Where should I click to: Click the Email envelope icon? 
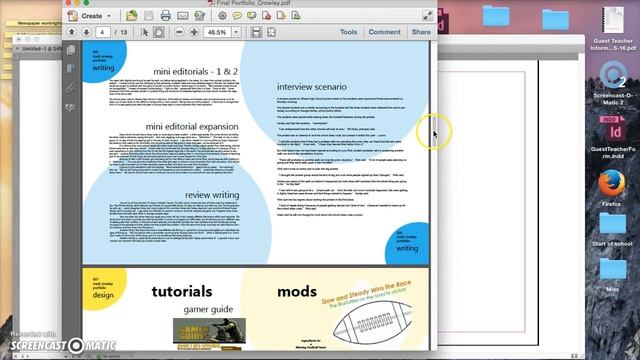182,16
